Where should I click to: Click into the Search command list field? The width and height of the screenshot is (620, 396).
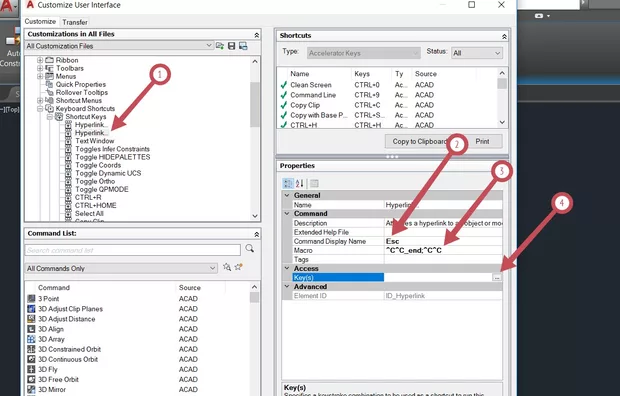(x=133, y=250)
